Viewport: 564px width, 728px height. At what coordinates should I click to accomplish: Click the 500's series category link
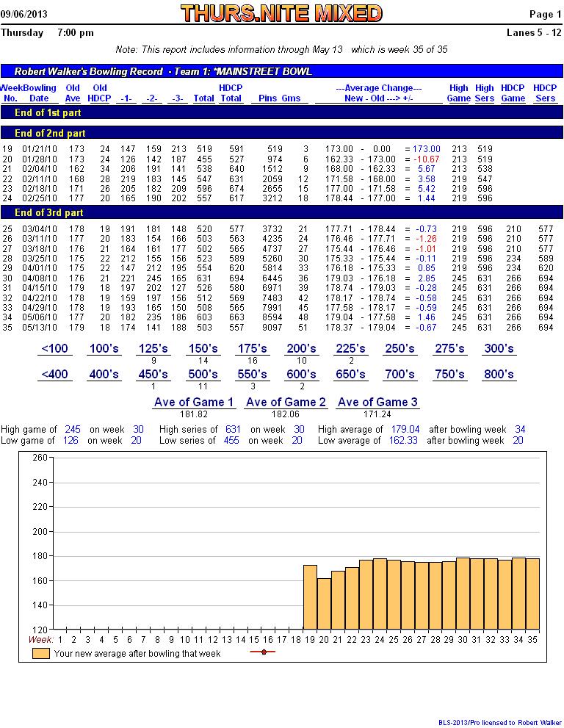click(x=203, y=374)
